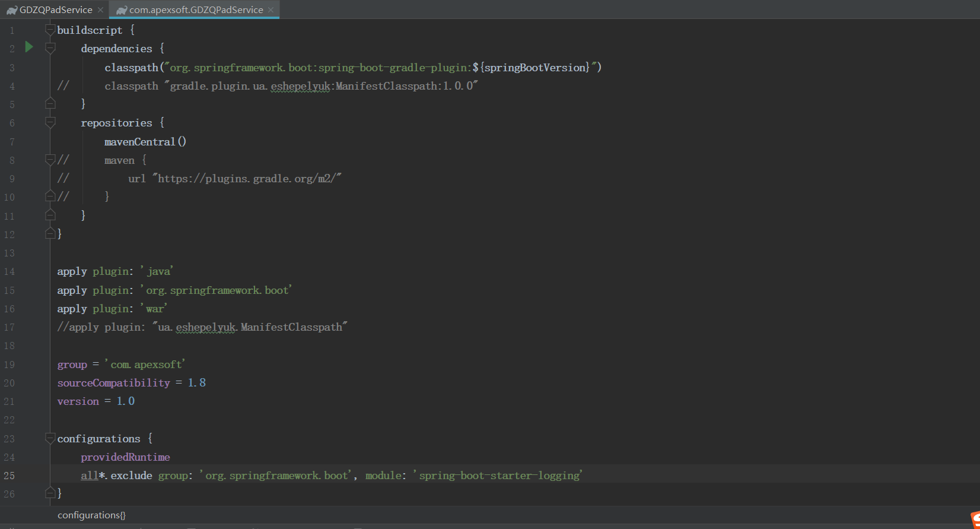The height and width of the screenshot is (529, 980).
Task: Click the word 'buildscript' on line 1
Action: (x=90, y=30)
